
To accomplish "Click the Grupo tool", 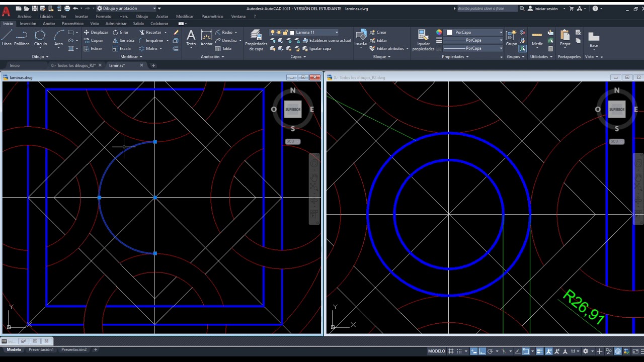I will pyautogui.click(x=511, y=38).
